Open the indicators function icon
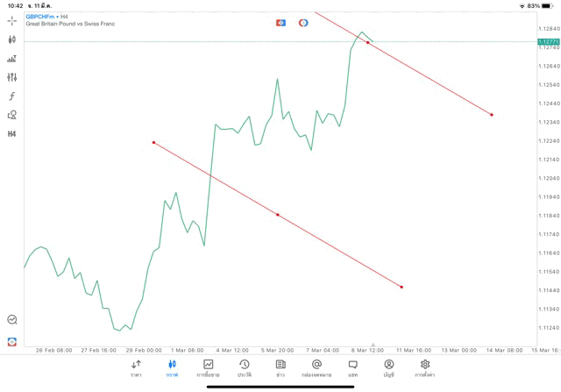 (11, 96)
